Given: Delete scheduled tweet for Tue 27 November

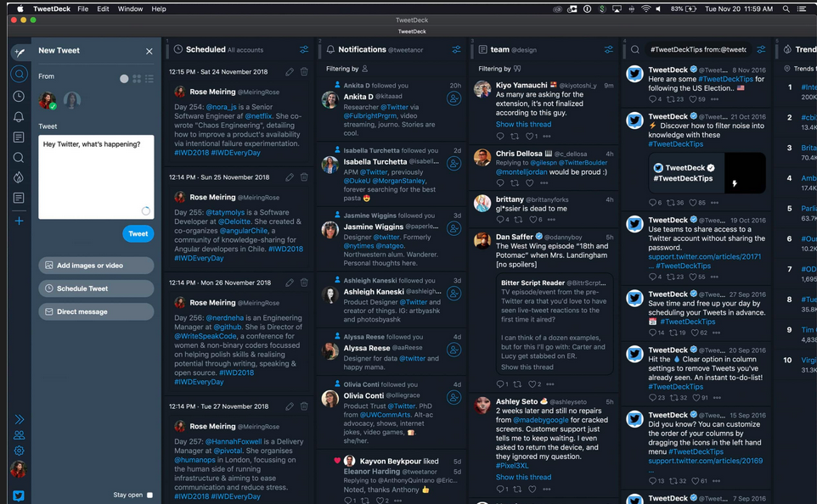Looking at the screenshot, I should click(x=304, y=406).
